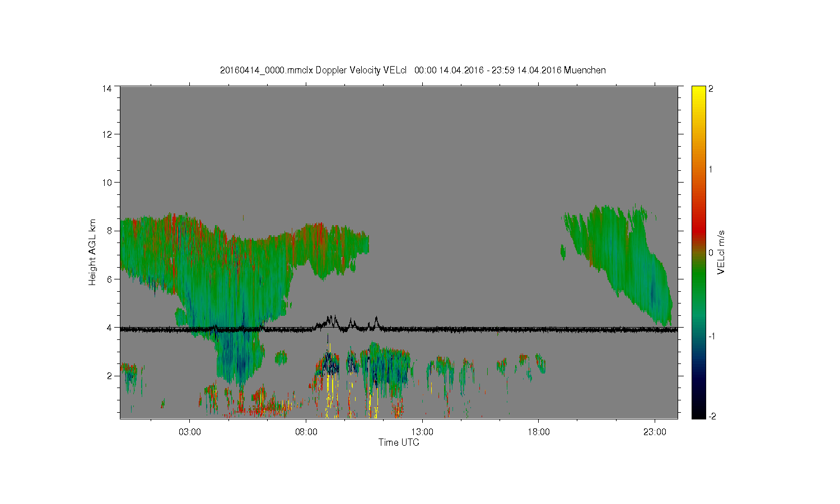Click the "23:00" time tick label
The image size is (840, 504).
coord(655,432)
